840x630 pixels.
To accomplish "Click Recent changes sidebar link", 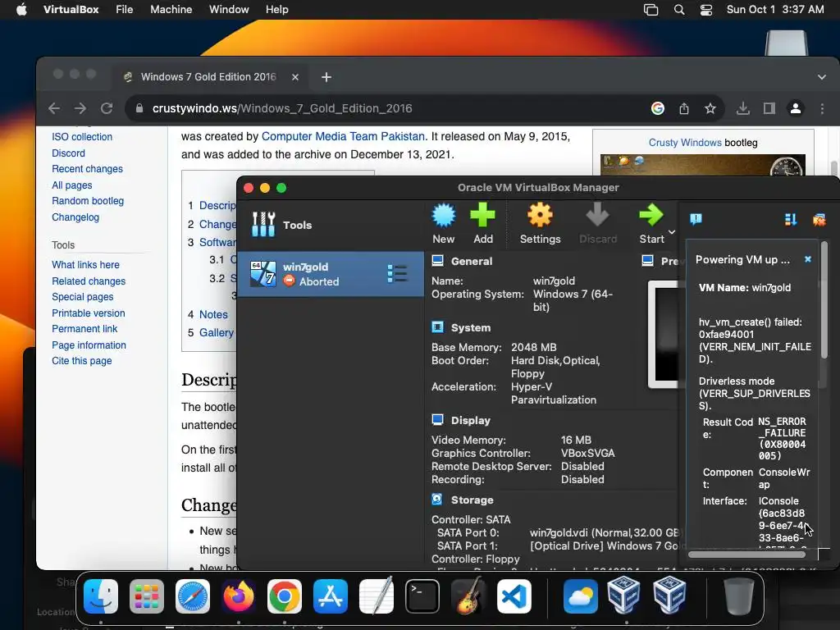I will [x=87, y=169].
